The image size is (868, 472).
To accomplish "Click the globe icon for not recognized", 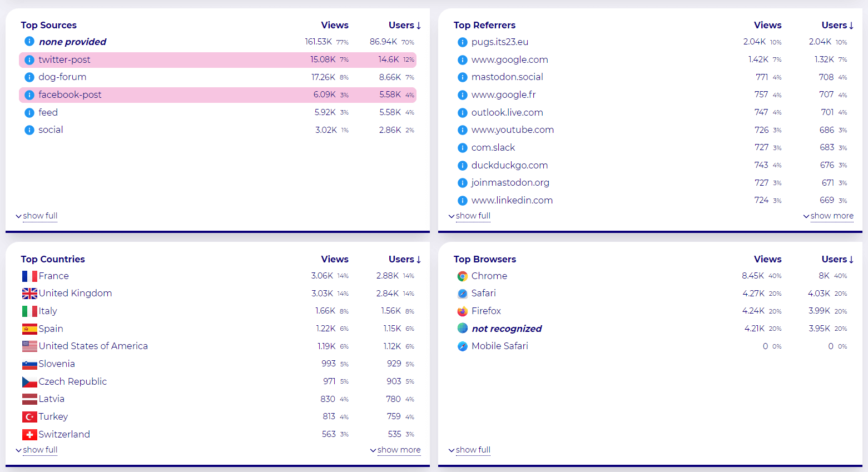I will (x=462, y=329).
